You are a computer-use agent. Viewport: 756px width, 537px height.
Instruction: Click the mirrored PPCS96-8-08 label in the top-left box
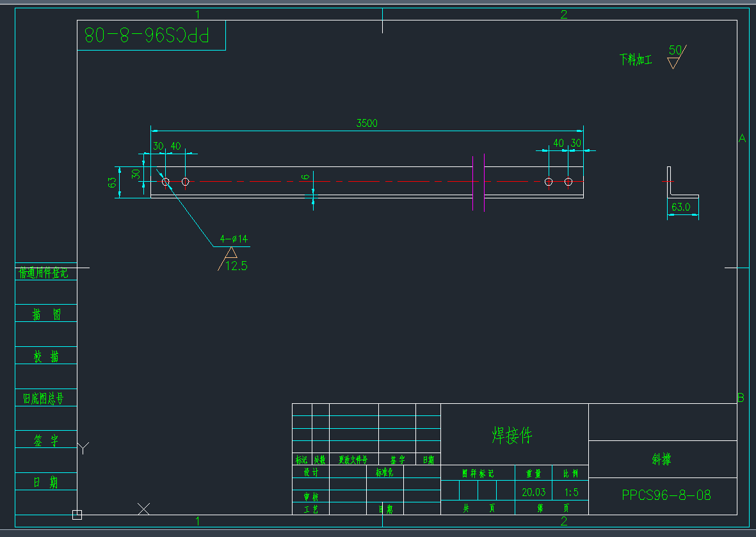coord(147,35)
